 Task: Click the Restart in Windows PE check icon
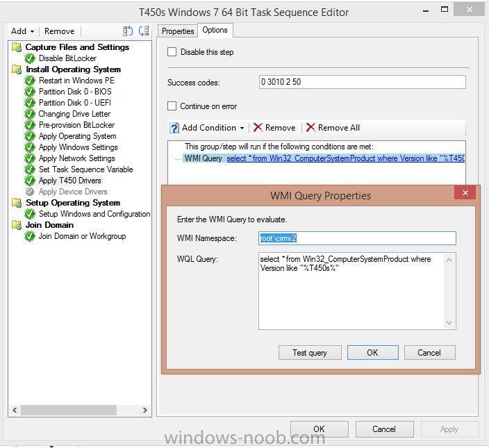click(x=30, y=81)
